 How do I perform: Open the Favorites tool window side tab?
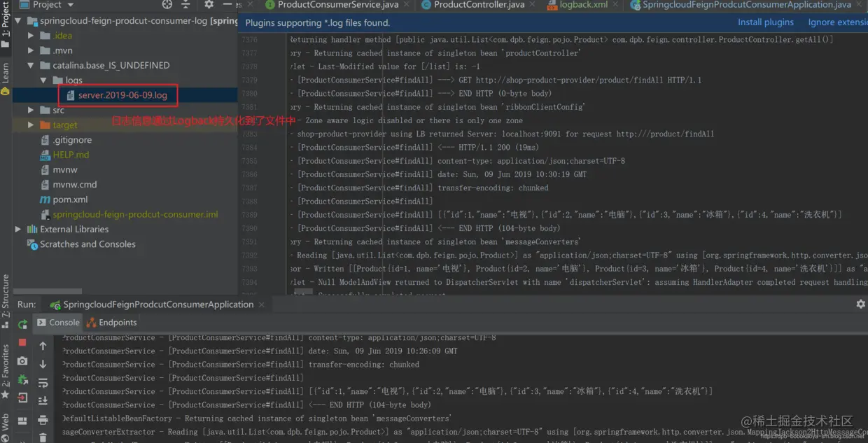(x=6, y=373)
